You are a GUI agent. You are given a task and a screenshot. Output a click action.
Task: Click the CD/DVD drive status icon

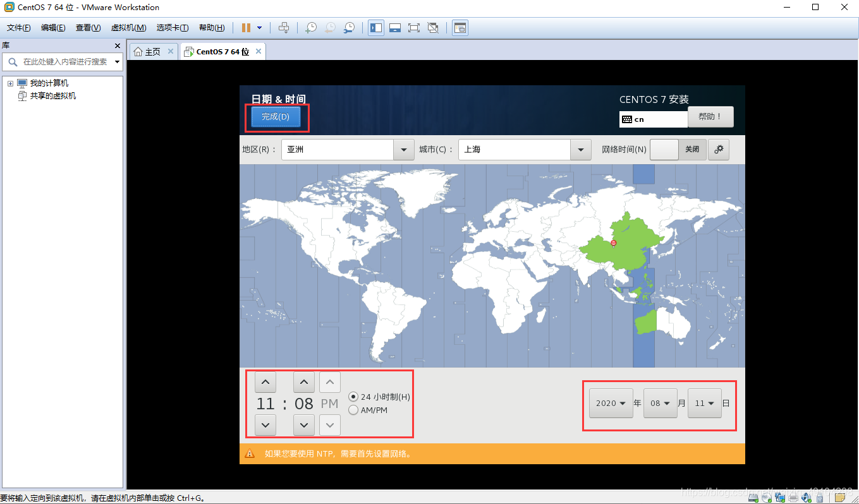(767, 498)
